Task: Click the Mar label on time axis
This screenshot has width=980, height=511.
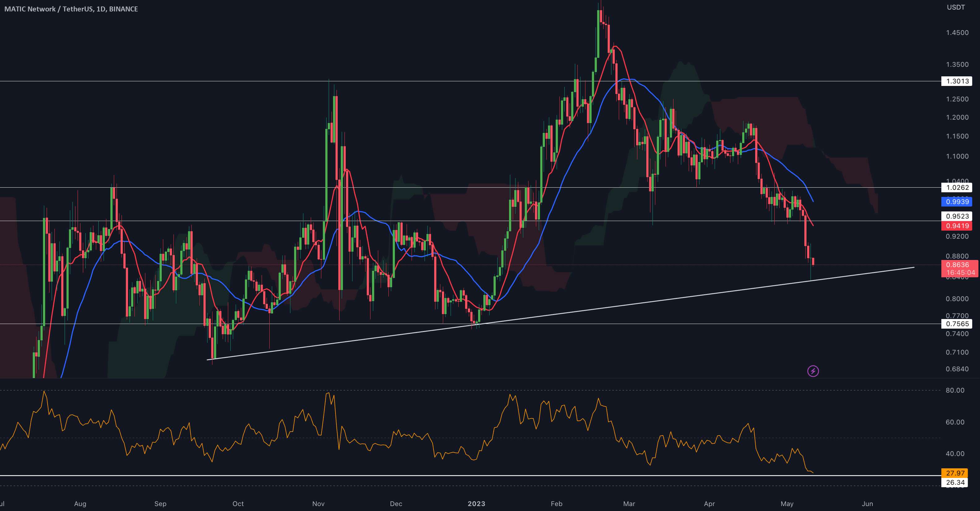Action: (629, 504)
